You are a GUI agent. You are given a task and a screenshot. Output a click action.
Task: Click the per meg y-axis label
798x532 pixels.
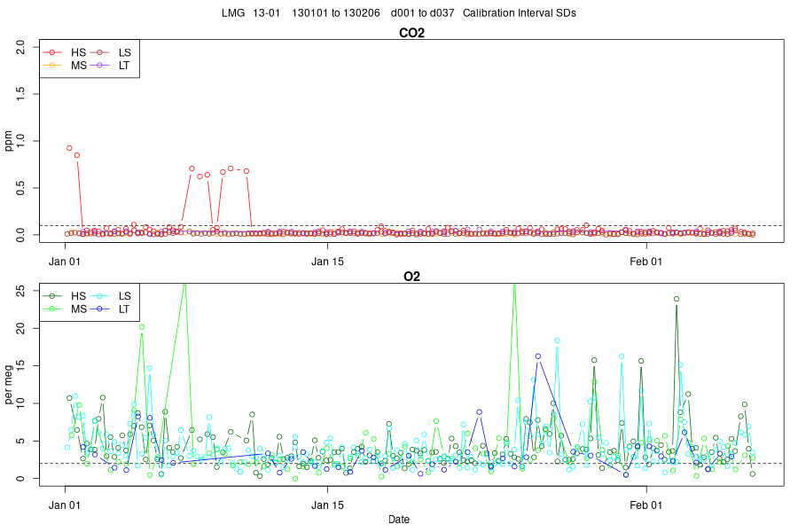pyautogui.click(x=8, y=384)
